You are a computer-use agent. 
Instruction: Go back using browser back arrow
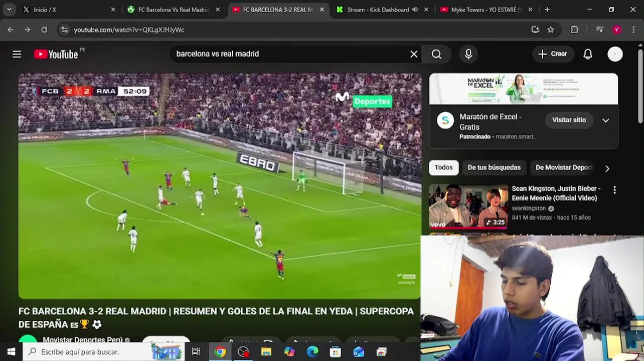pyautogui.click(x=11, y=30)
